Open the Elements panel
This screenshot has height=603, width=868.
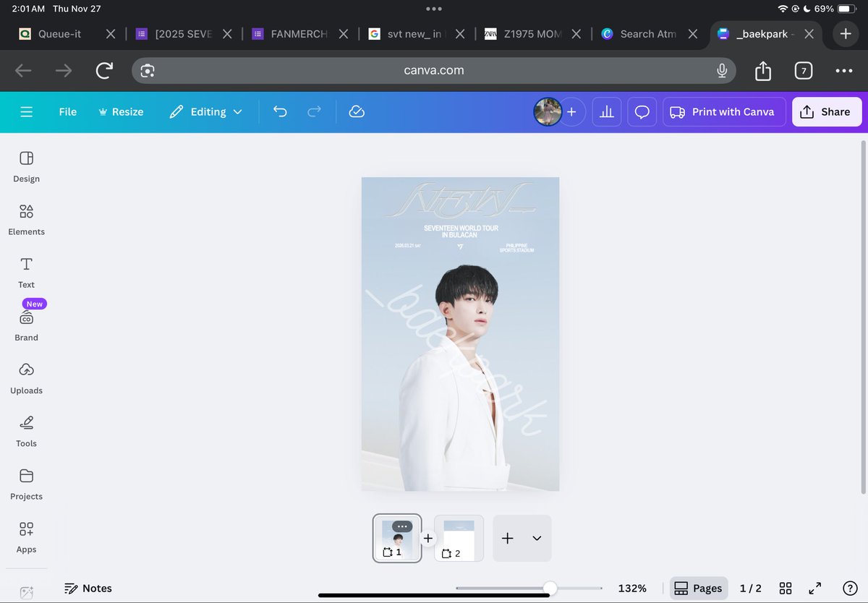click(26, 219)
